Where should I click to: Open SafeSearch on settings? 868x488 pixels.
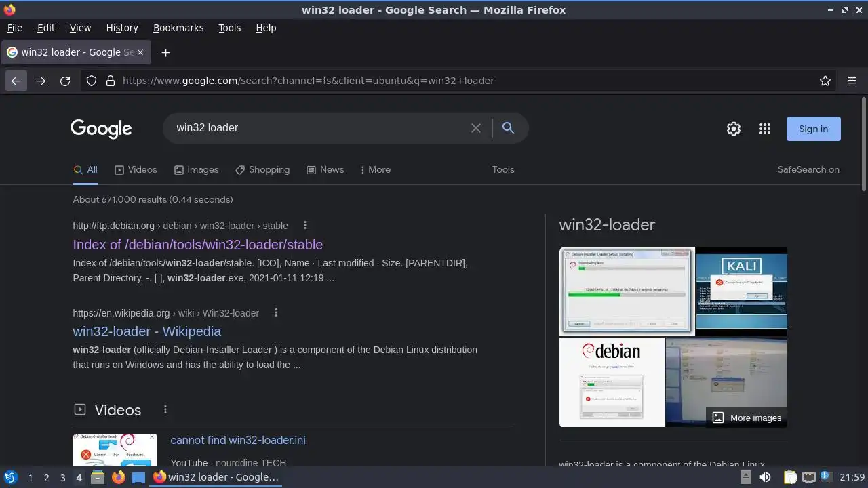tap(808, 170)
